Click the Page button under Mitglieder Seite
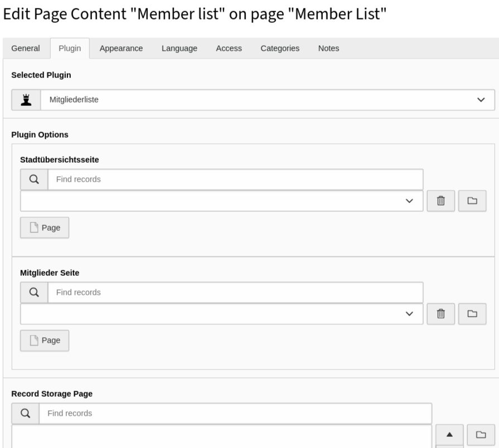The width and height of the screenshot is (499, 448). click(x=45, y=340)
